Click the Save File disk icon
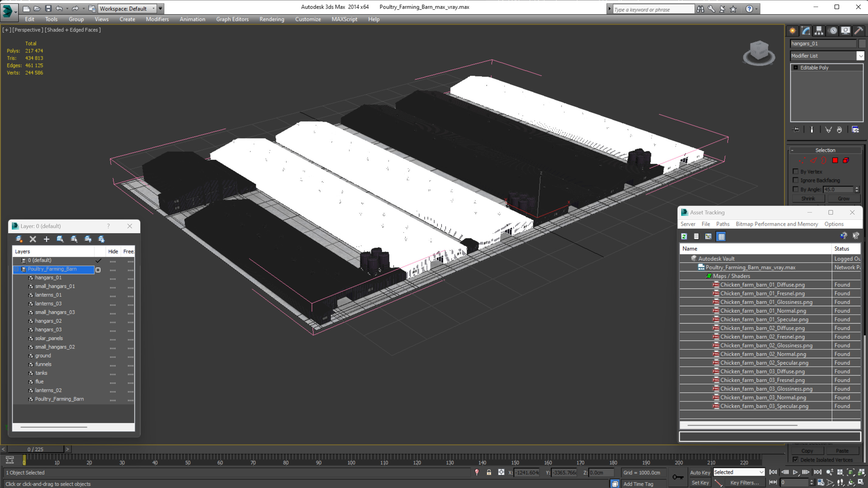Viewport: 868px width, 488px height. tap(48, 9)
